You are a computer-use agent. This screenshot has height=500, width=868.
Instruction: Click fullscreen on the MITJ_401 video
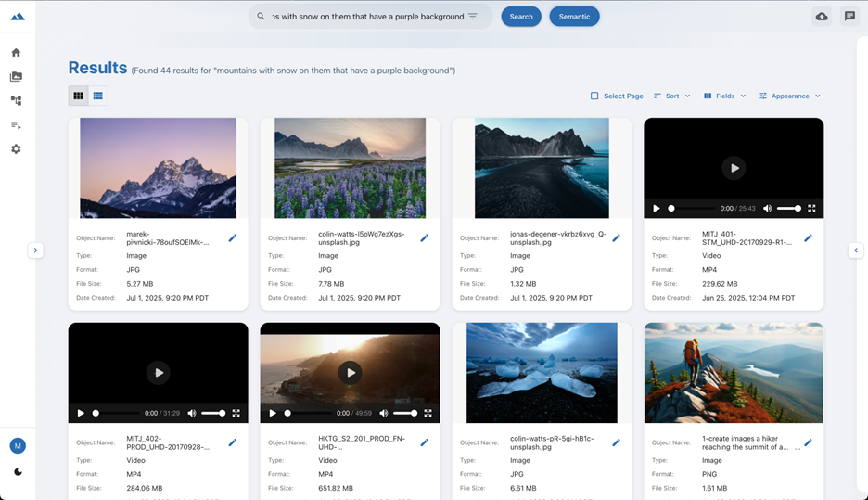pyautogui.click(x=811, y=209)
